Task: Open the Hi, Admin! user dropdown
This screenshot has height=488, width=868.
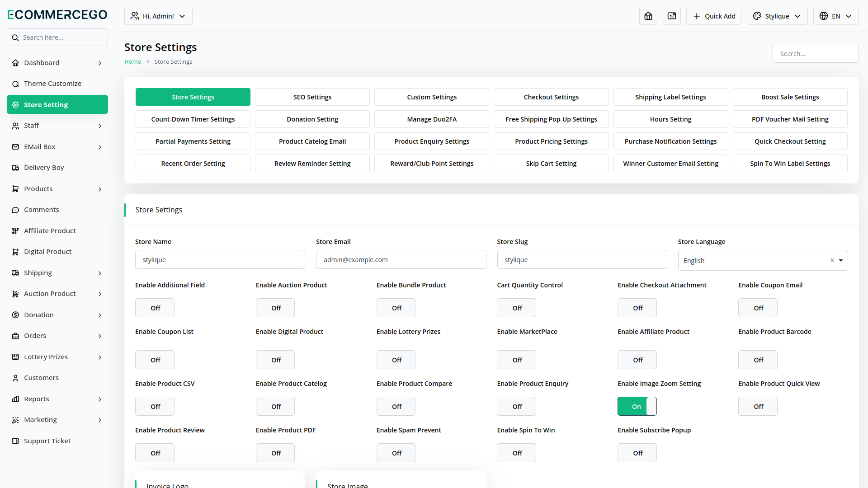Action: [x=158, y=16]
